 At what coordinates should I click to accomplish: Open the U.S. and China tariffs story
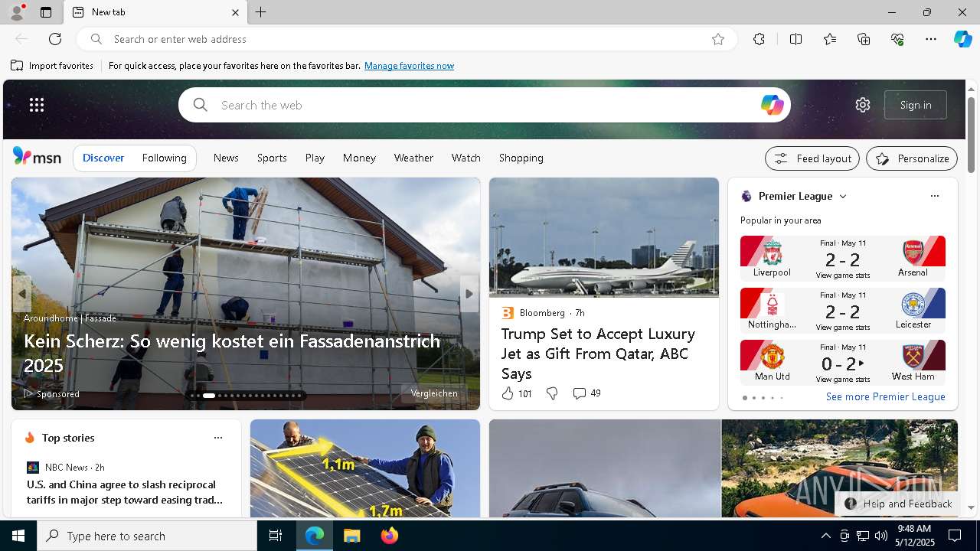(125, 492)
